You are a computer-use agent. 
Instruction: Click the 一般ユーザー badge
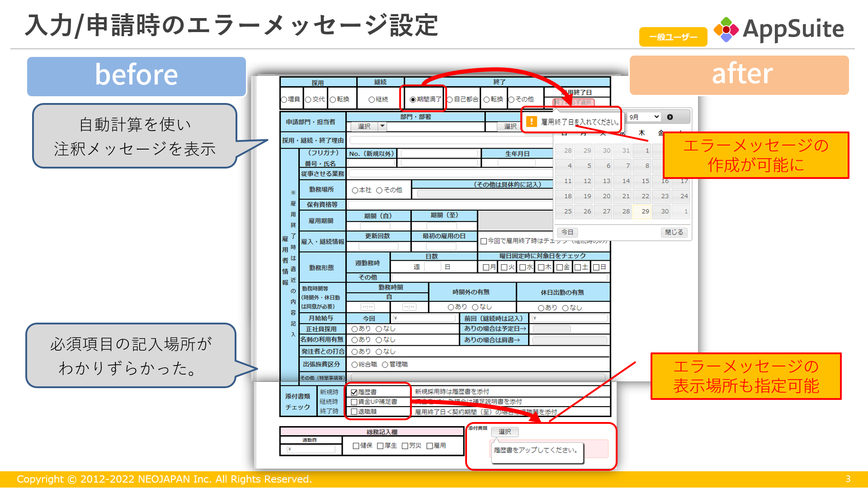(x=673, y=37)
